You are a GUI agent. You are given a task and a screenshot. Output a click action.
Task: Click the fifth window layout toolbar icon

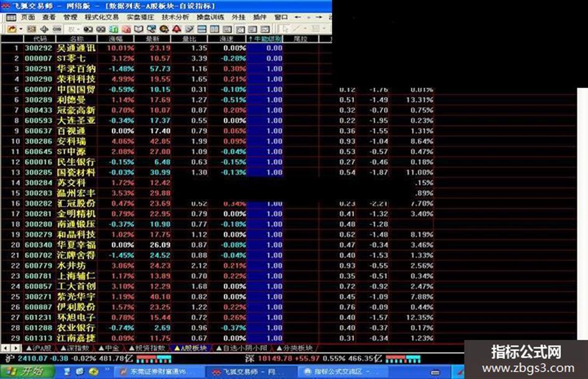point(253,29)
